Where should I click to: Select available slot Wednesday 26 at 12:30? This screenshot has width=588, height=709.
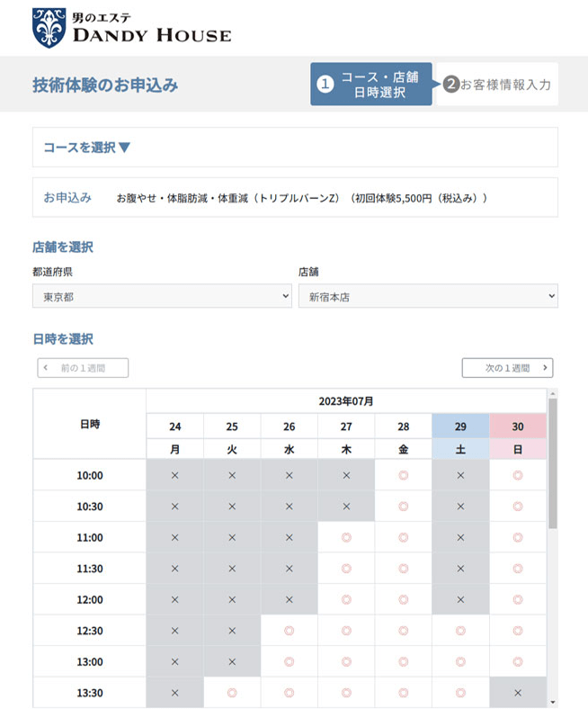tap(289, 631)
